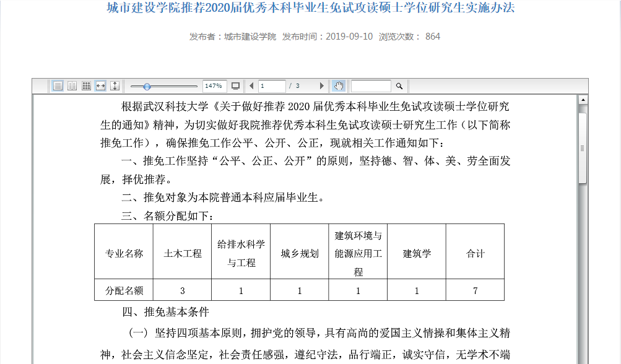Click the zoom slider handle
This screenshot has width=621, height=364.
[147, 86]
